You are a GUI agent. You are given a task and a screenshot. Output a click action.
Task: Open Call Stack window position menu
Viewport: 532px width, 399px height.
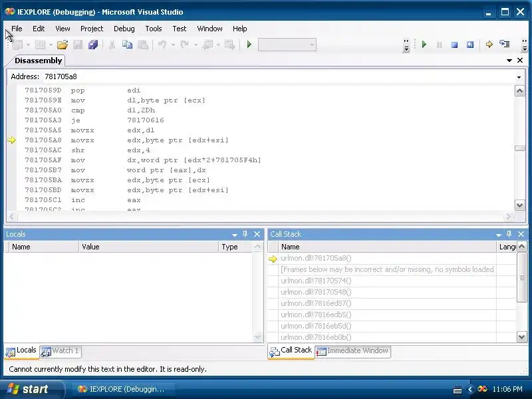(x=498, y=235)
